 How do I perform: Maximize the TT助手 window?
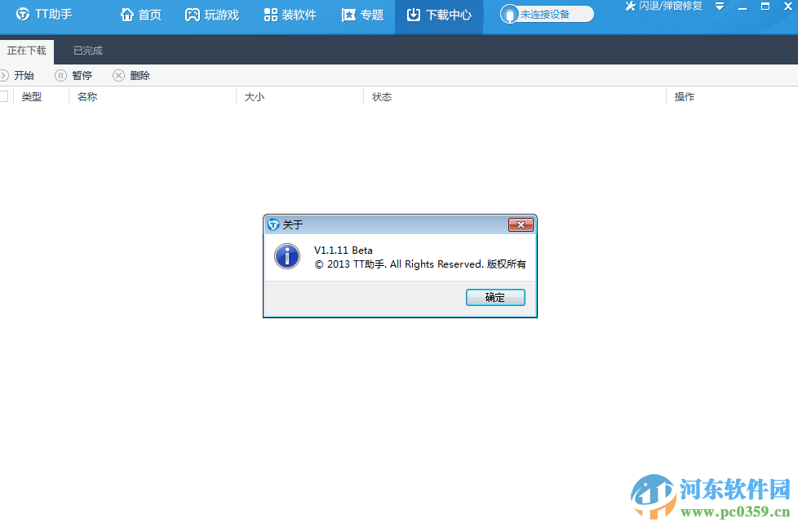point(765,7)
